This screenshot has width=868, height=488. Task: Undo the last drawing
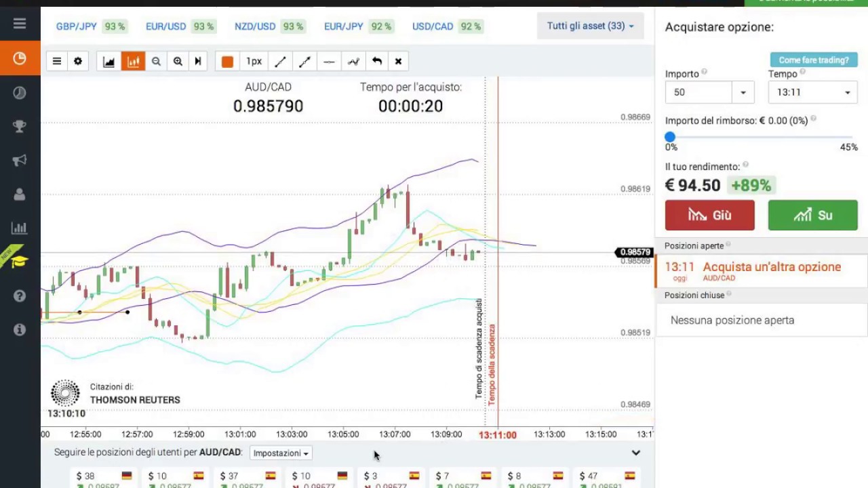coord(377,62)
